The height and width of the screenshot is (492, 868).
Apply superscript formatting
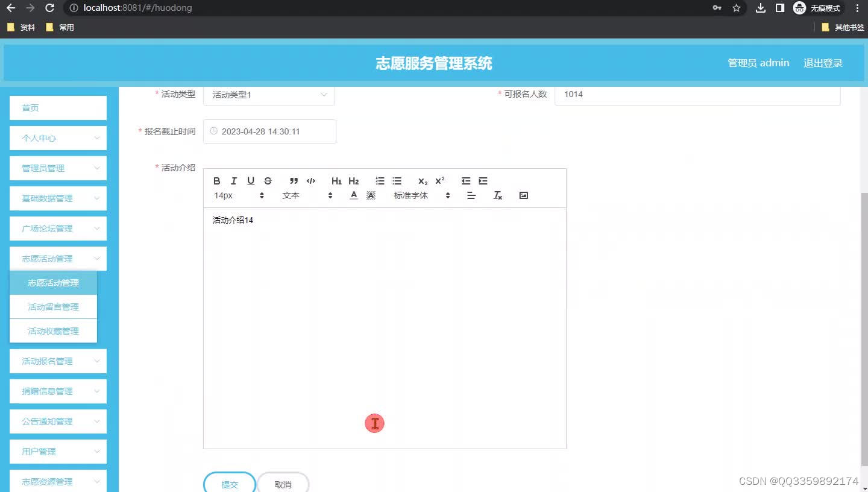point(440,181)
